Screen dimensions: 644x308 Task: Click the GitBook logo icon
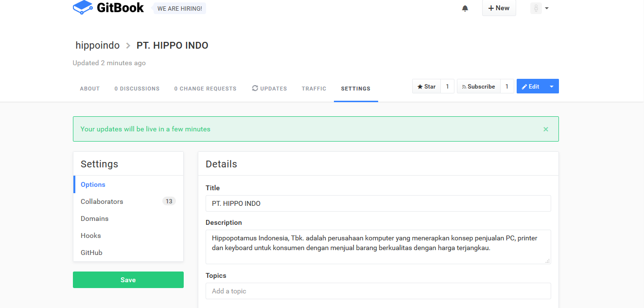pyautogui.click(x=83, y=7)
